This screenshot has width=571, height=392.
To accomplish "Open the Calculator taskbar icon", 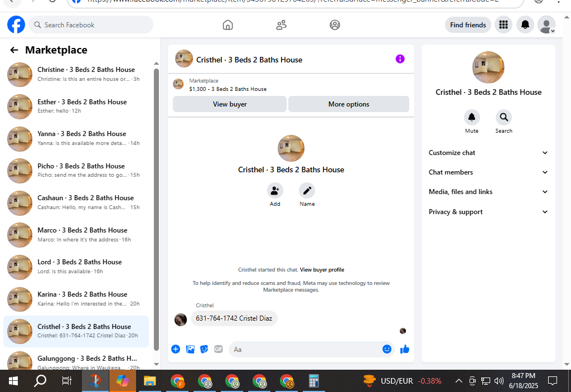I will pos(314,381).
